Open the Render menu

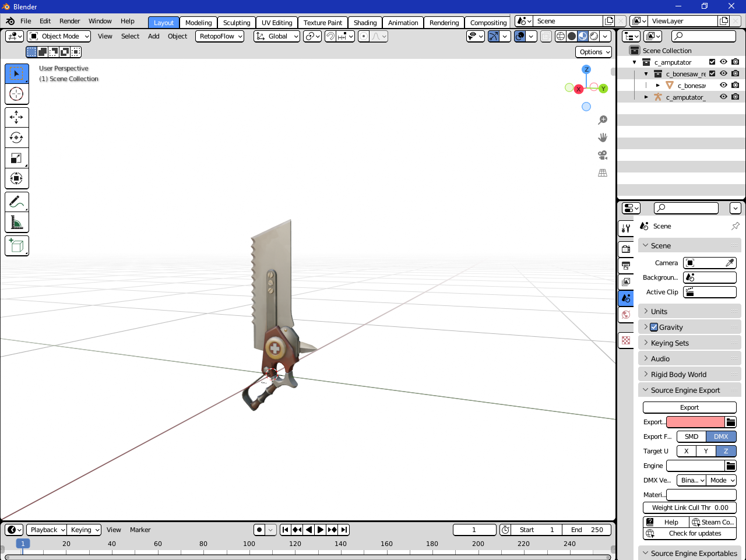70,21
